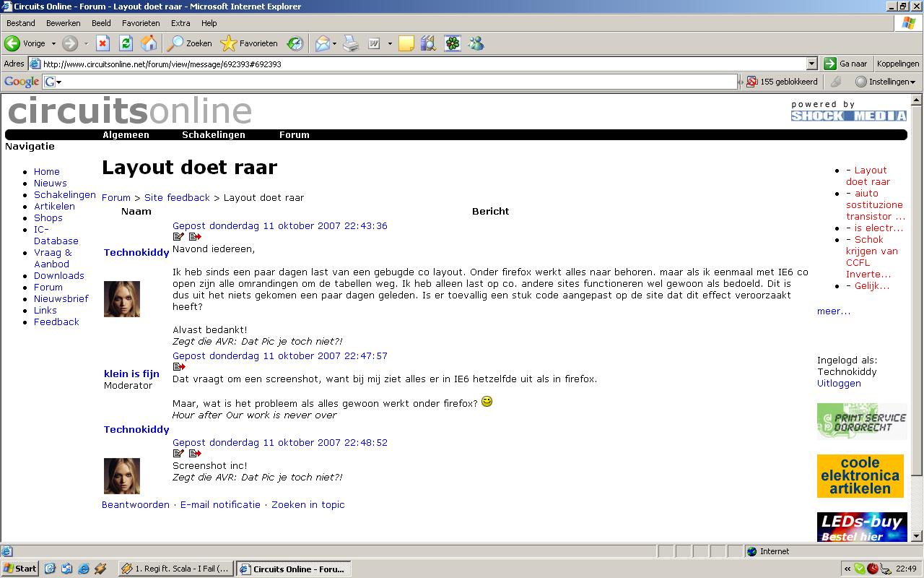The width and height of the screenshot is (924, 578).
Task: Open Windows Messenger from the toolbar
Action: [x=476, y=43]
